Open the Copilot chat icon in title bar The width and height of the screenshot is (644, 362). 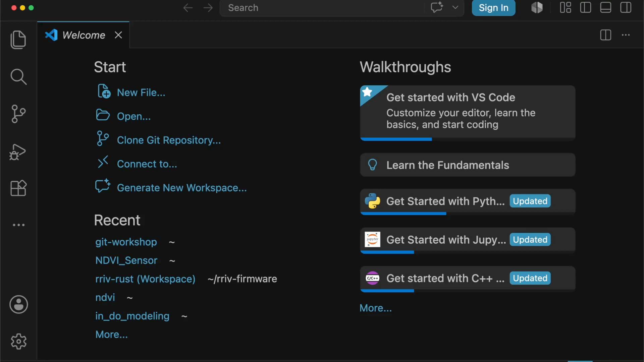coord(437,7)
